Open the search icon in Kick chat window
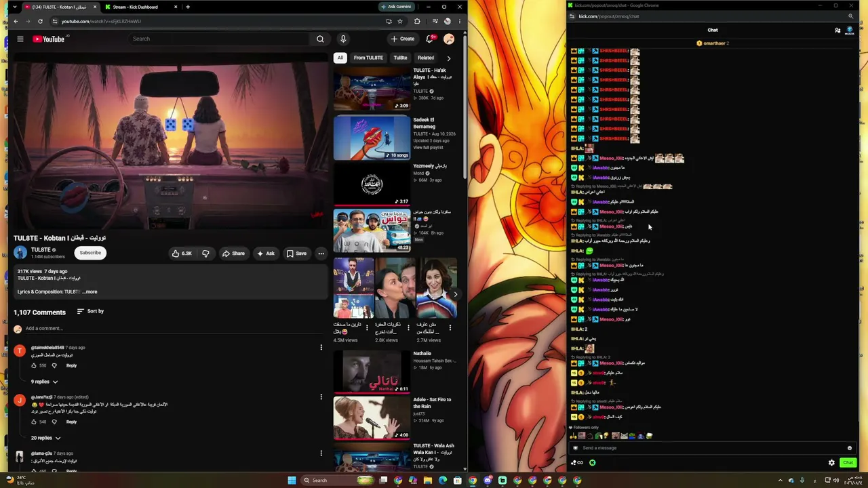Viewport: 868px width, 488px height. (850, 16)
